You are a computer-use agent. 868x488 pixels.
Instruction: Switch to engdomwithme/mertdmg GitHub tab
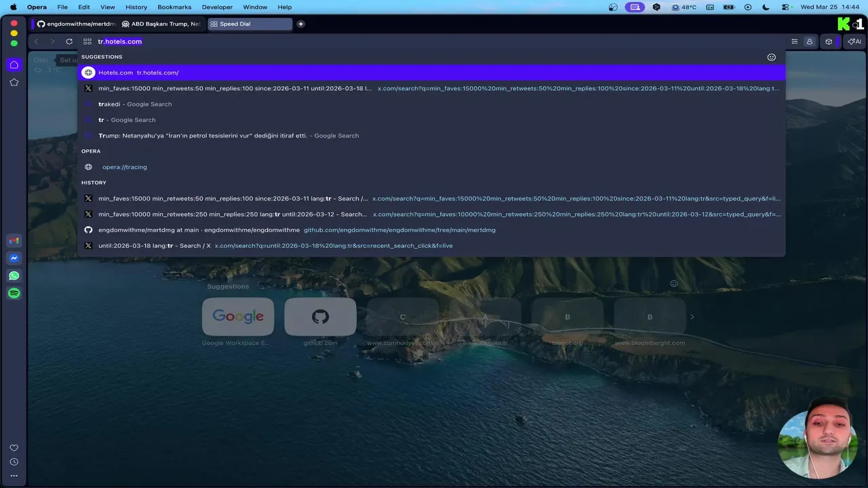[76, 24]
